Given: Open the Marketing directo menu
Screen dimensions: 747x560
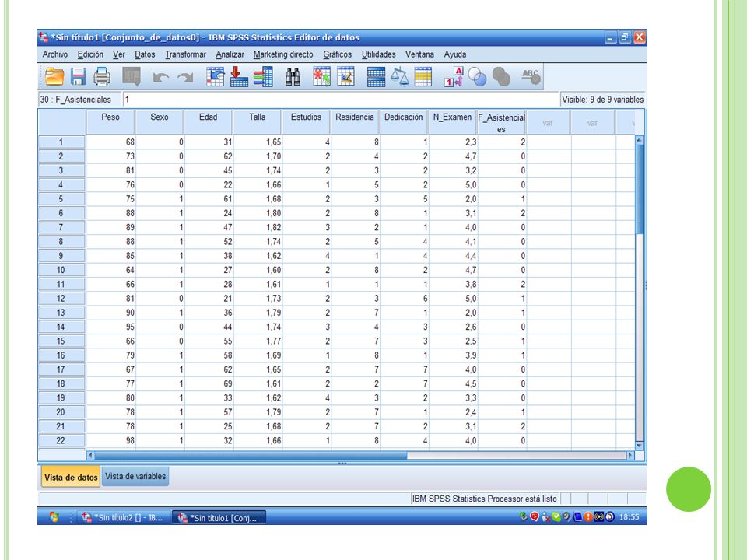Looking at the screenshot, I should (283, 54).
